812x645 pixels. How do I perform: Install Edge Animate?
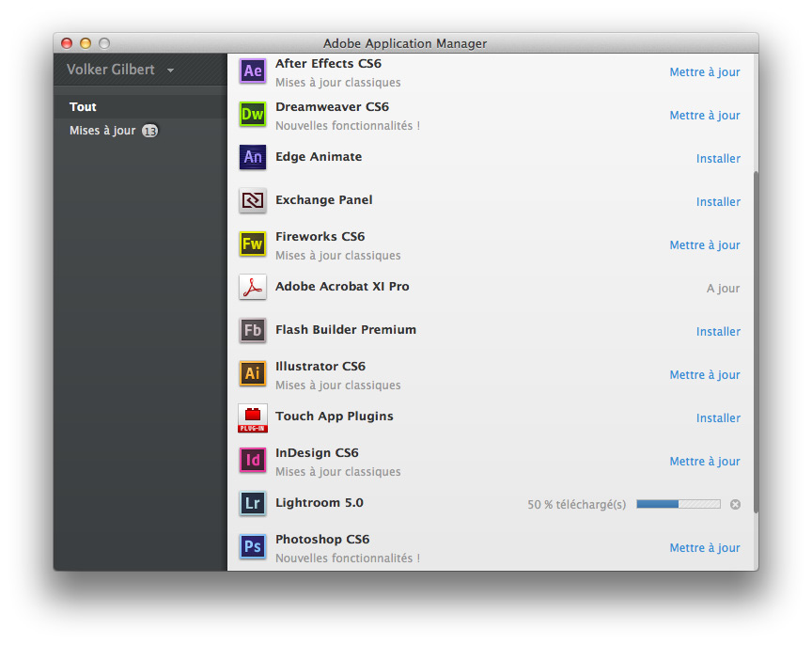pyautogui.click(x=718, y=159)
